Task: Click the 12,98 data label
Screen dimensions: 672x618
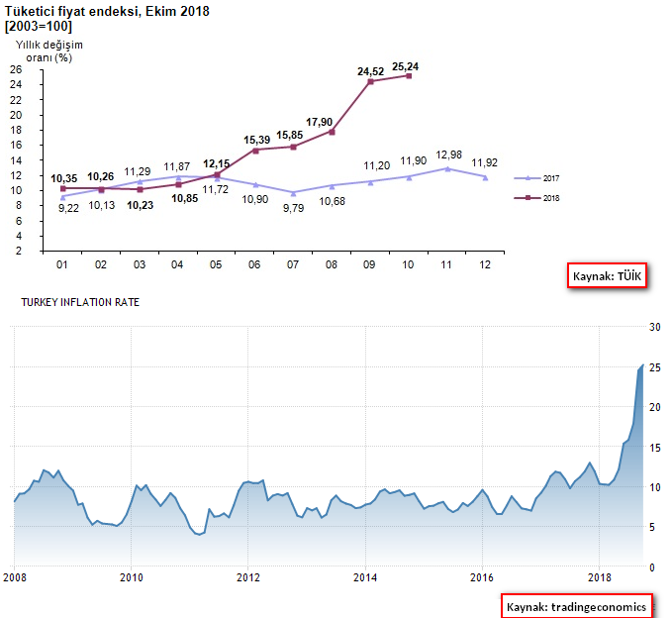Action: [448, 154]
